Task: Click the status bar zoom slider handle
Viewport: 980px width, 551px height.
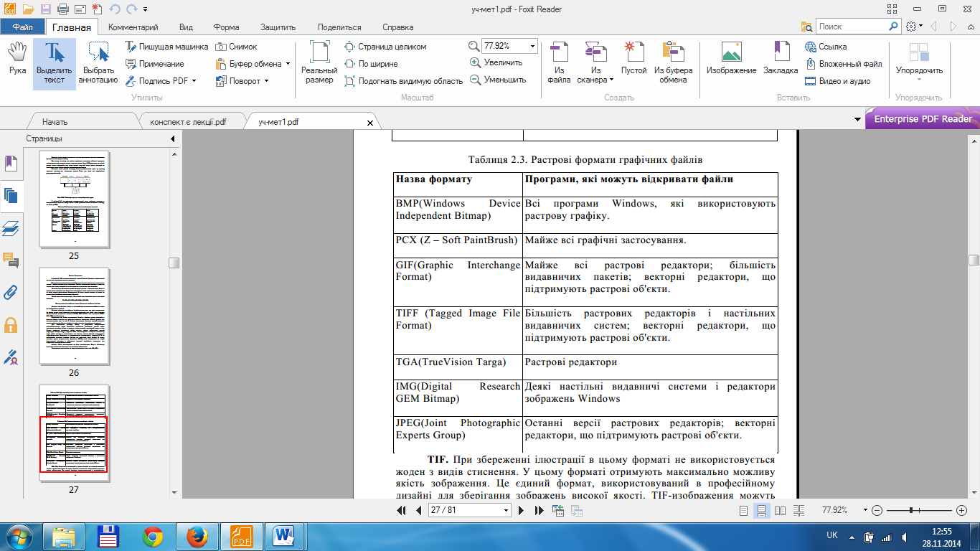Action: click(x=910, y=510)
